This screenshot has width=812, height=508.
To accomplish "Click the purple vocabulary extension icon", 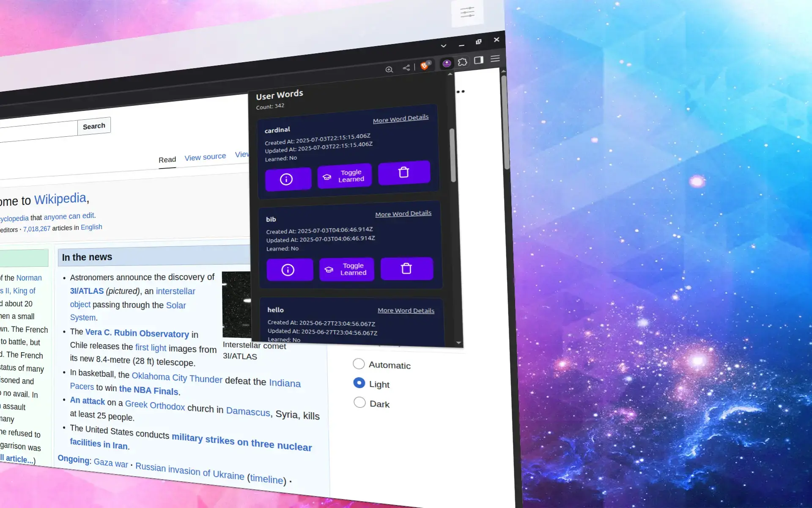I will coord(447,63).
